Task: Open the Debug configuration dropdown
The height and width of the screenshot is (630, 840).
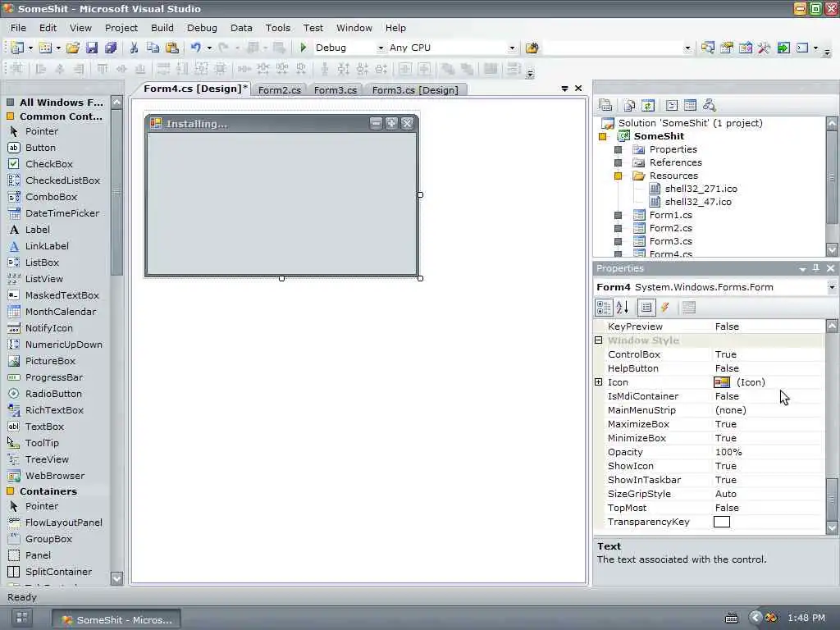Action: pos(381,48)
